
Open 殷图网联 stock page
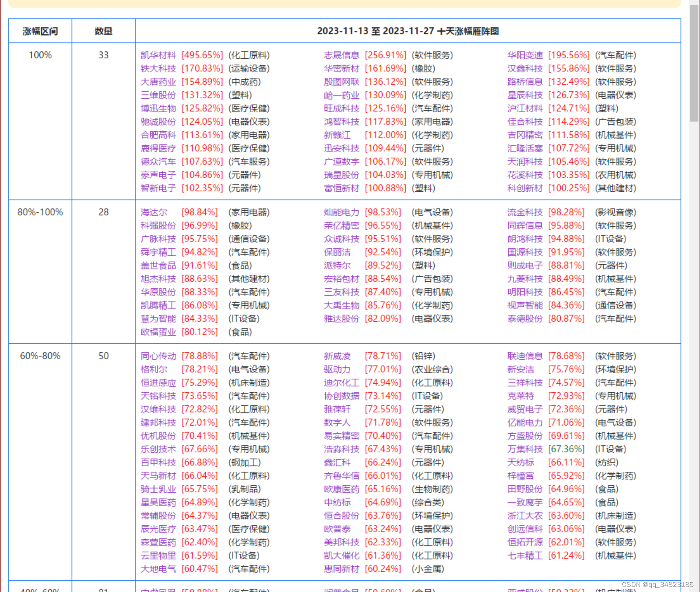click(x=342, y=82)
